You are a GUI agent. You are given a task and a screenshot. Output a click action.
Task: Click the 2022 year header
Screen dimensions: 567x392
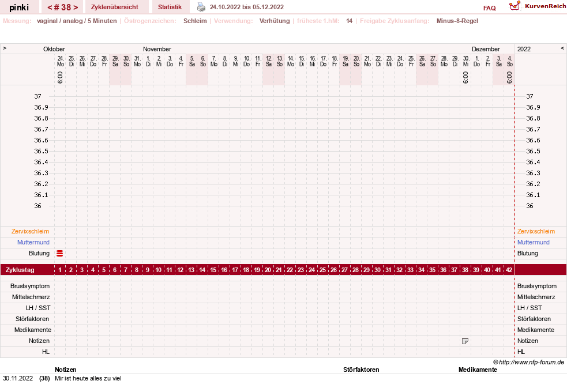pos(524,49)
